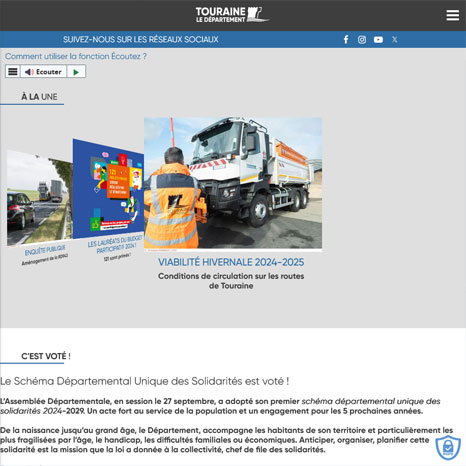Open Viabilité Hivernale 2024-2025 headline
The width and height of the screenshot is (466, 466).
click(231, 262)
